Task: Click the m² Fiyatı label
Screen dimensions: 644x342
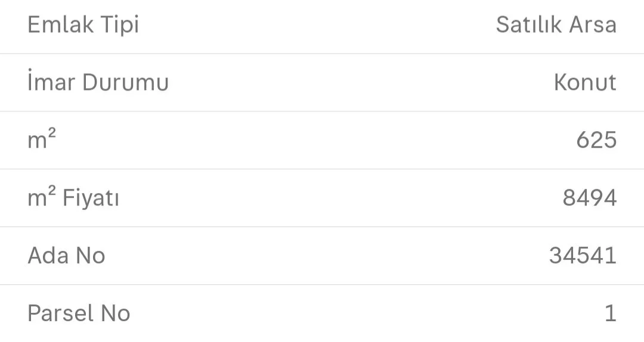Action: point(73,198)
